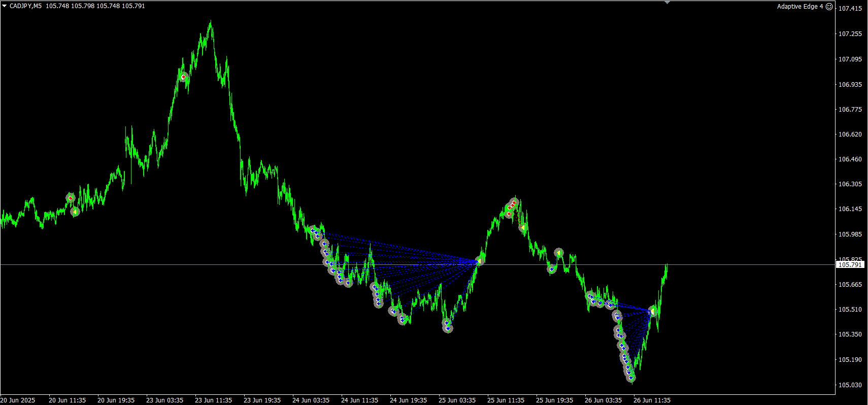Click price level 107.095 on the axis
Viewport: 868px width, 405px height.
click(850, 59)
